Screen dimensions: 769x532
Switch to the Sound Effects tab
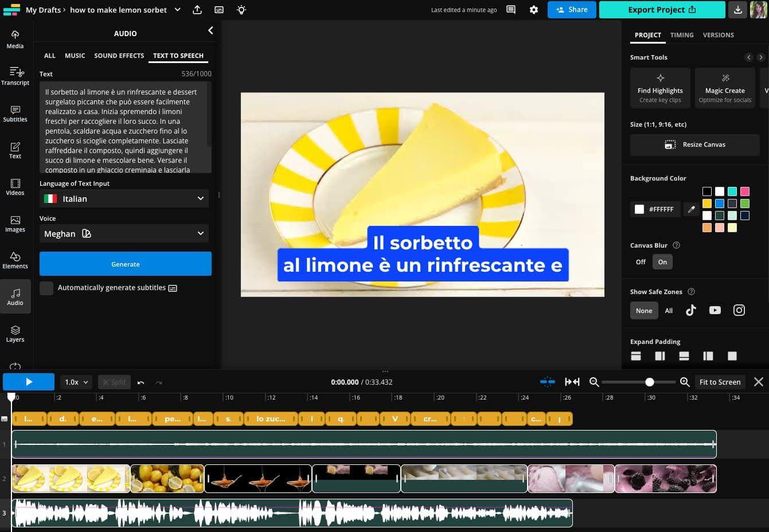pos(119,56)
